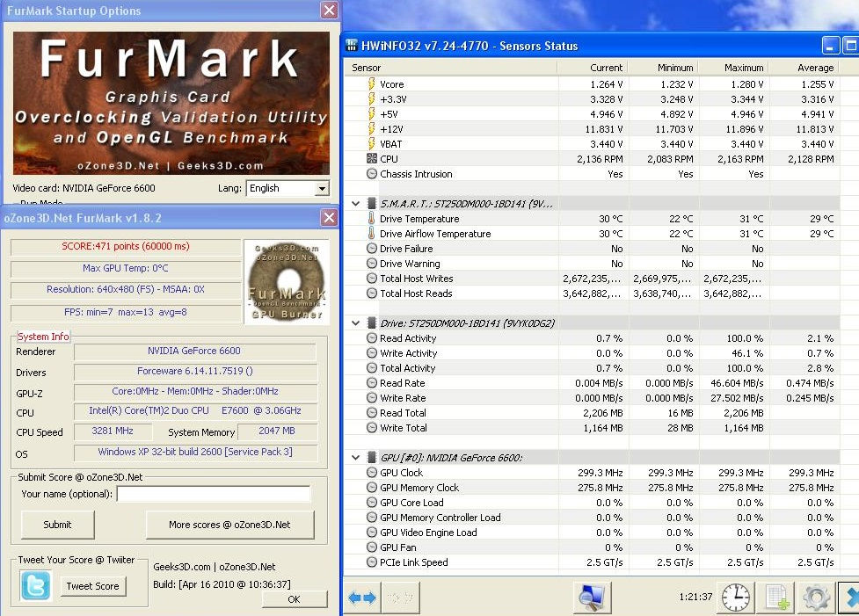The height and width of the screenshot is (616, 859).
Task: Click the GPU Video Engine Load row label
Action: pyautogui.click(x=428, y=533)
